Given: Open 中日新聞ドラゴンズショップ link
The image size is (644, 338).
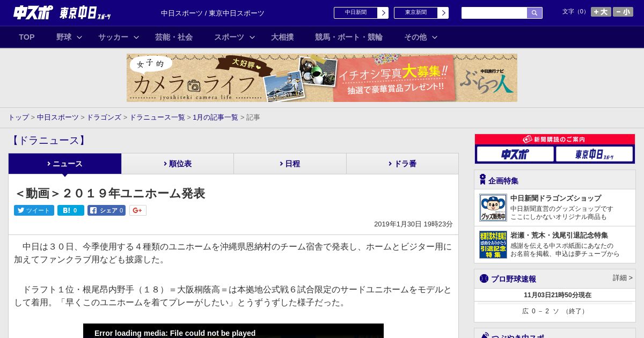Looking at the screenshot, I should tap(555, 198).
